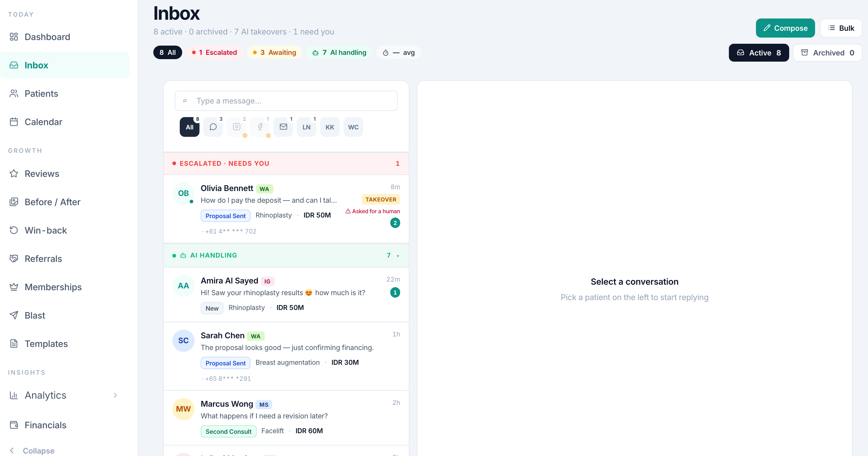Open Marcus Wong's conversation
This screenshot has height=456, width=868.
(286, 418)
